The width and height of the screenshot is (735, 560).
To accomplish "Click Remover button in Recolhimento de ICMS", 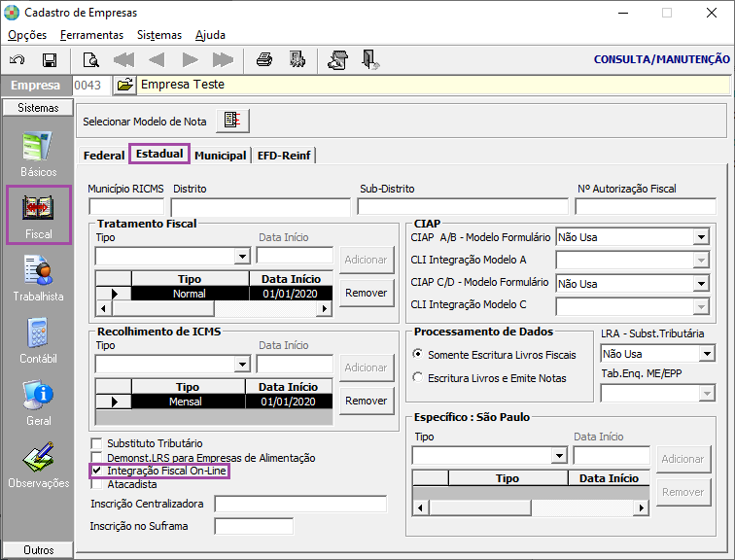I will [x=367, y=401].
